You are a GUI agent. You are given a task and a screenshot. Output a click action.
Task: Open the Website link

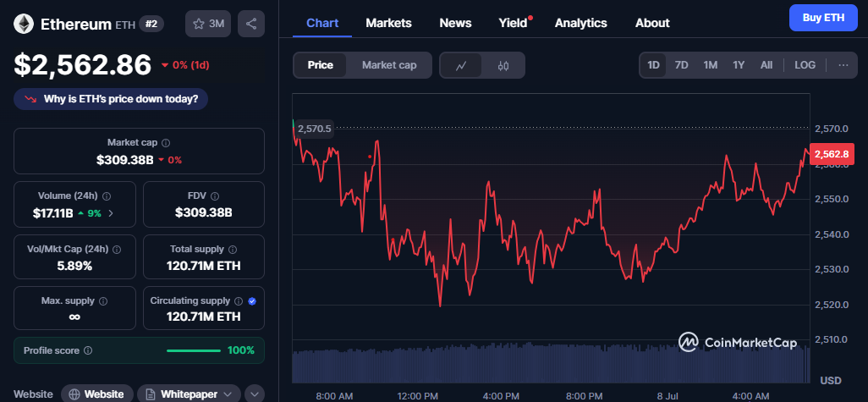tap(97, 394)
